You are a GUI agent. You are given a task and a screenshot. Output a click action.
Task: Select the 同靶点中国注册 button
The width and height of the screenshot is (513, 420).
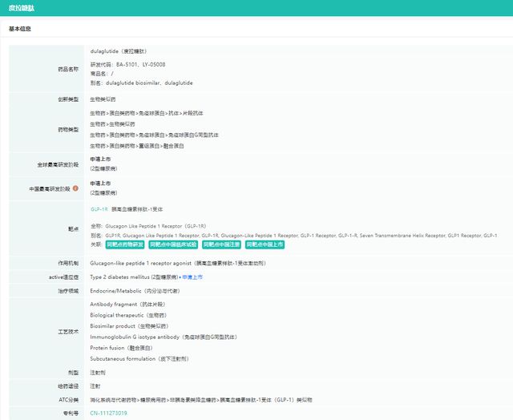point(221,244)
